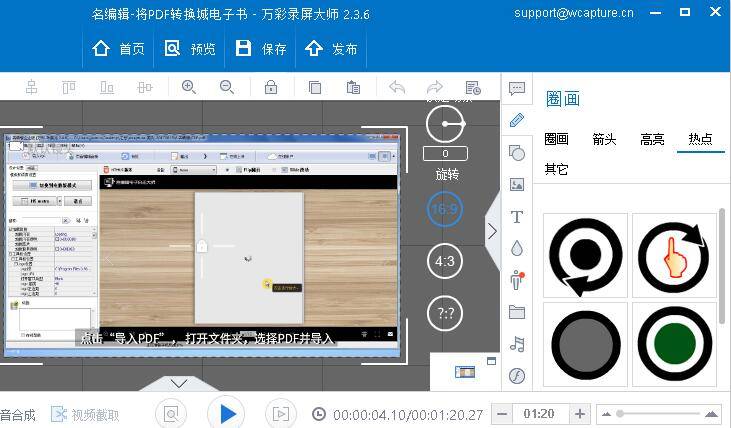Switch to 圈画 tab
Screen dimensions: 731x428
pyautogui.click(x=556, y=139)
